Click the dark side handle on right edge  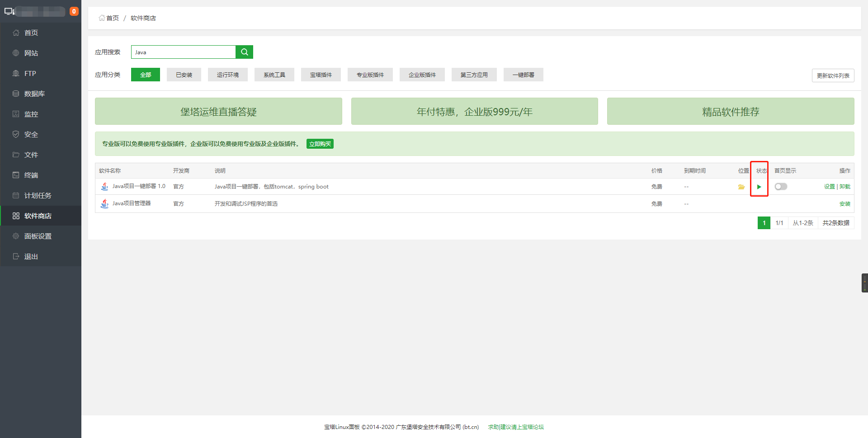click(x=865, y=283)
